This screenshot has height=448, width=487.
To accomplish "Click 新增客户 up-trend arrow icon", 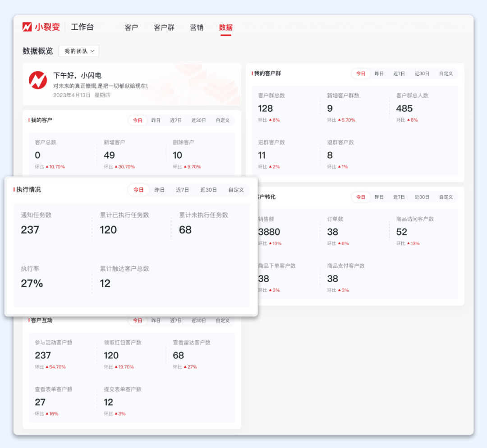I will coord(116,167).
